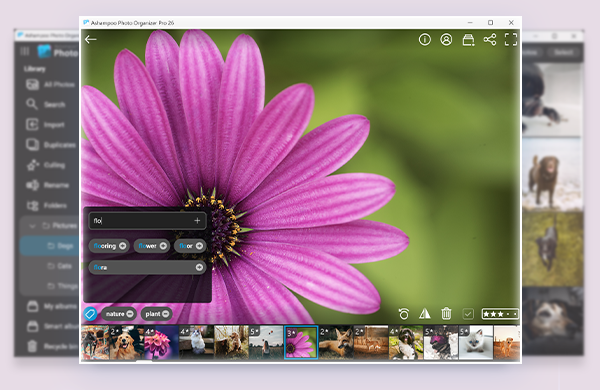Open brown dog in snow thumbnail, background window
Image resolution: width=600 pixels, height=390 pixels.
pyautogui.click(x=553, y=174)
